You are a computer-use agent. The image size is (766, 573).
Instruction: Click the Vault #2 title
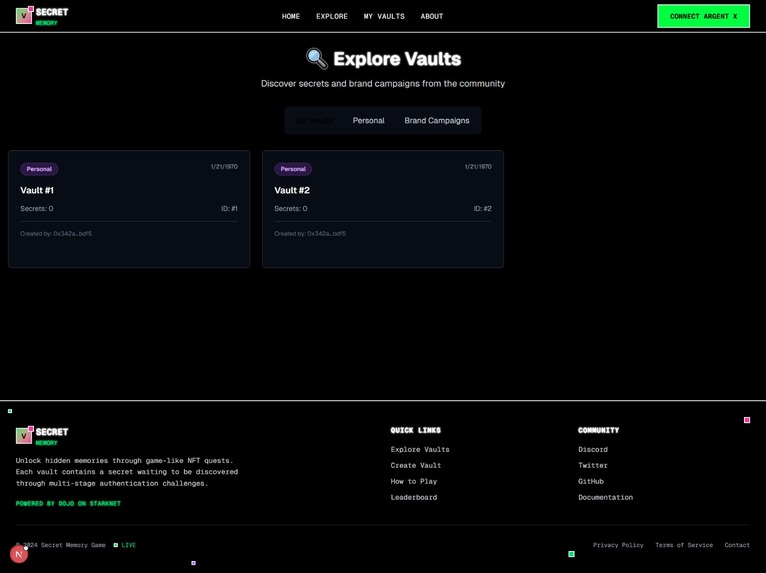point(292,191)
